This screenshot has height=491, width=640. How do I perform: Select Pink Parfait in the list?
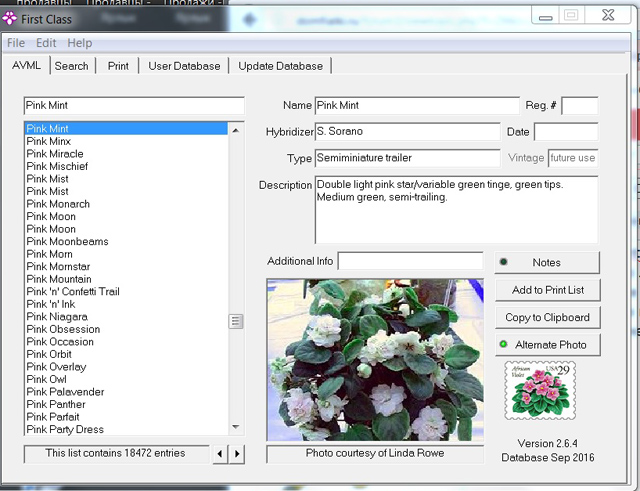coord(126,417)
